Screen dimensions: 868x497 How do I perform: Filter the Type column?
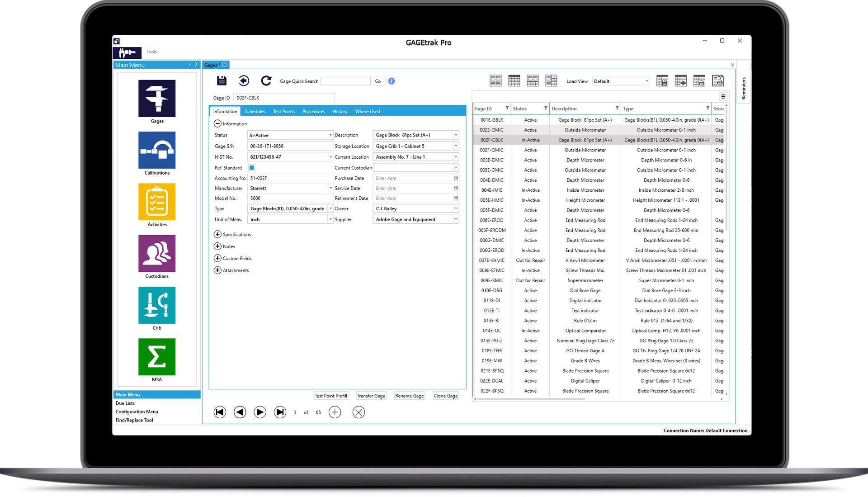tap(708, 109)
